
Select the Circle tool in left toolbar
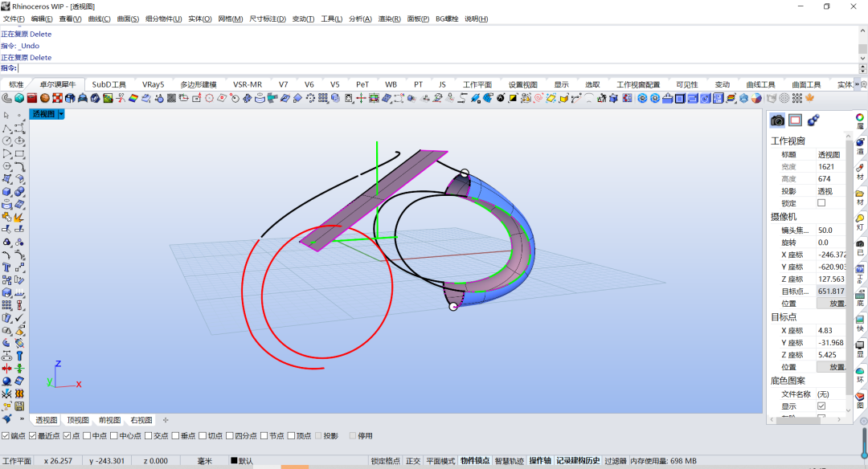tap(6, 141)
